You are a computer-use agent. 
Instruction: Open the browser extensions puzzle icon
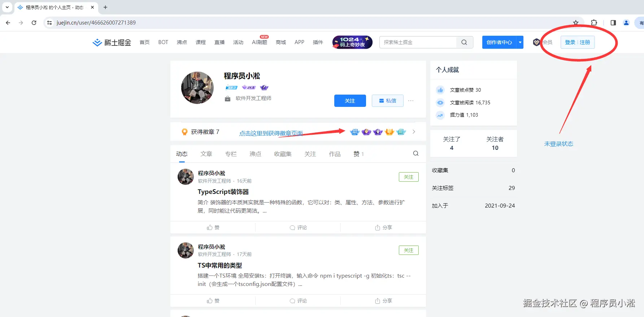coord(594,23)
